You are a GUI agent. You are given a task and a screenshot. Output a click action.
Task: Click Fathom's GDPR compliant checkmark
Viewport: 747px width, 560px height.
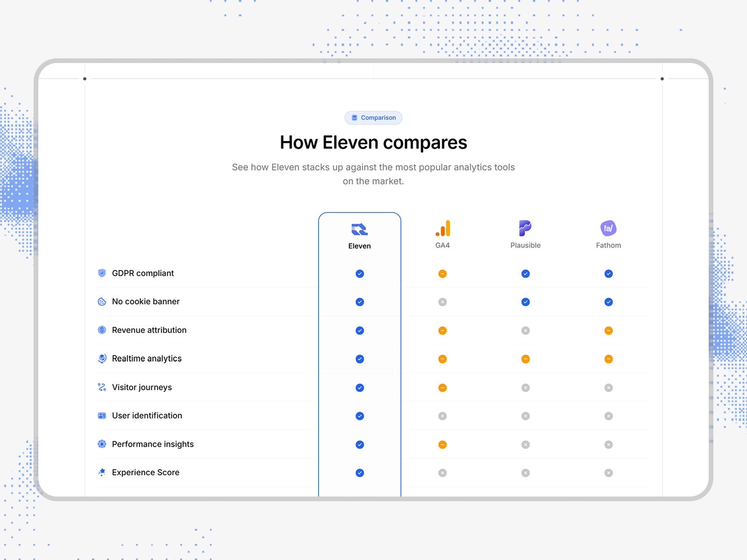point(608,273)
